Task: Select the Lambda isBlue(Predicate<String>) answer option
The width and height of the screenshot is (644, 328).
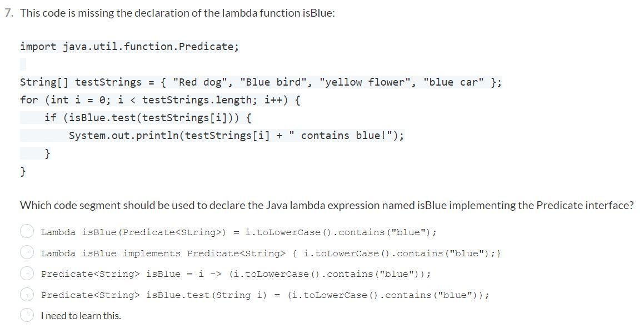Action: pyautogui.click(x=27, y=232)
